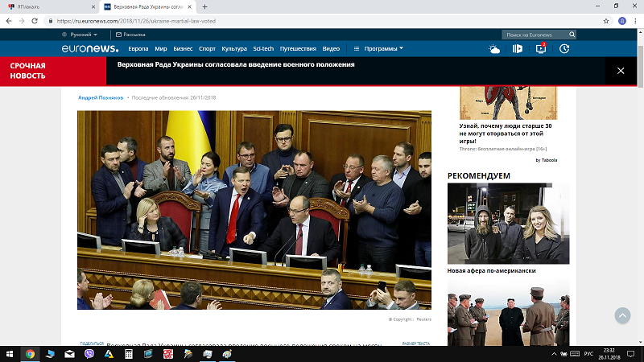This screenshot has width=644, height=362.
Task: Open the Бизнес menu section
Action: point(183,49)
